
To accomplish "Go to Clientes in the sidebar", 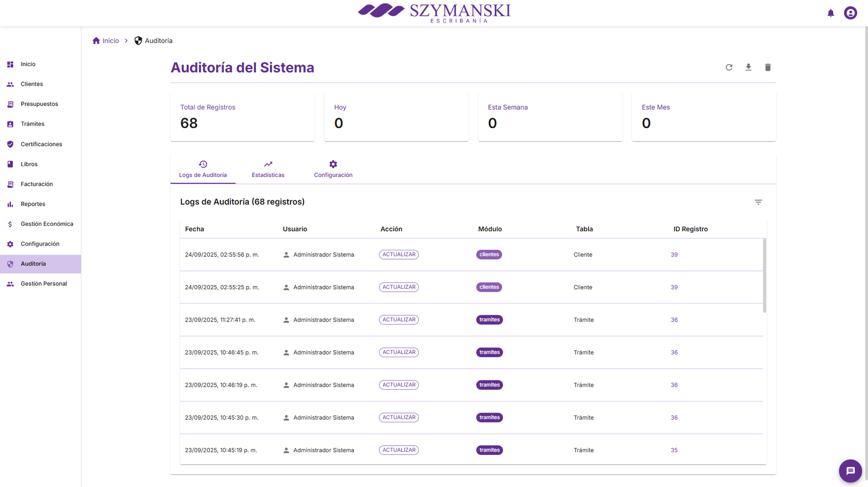I will pos(31,84).
